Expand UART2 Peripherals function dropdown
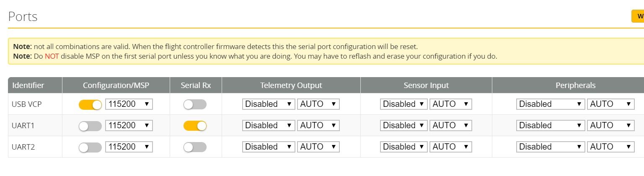Screen dimensions: 644x176 click(x=551, y=147)
